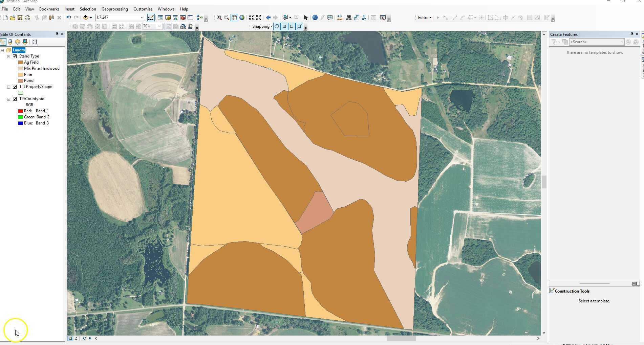Open the Bookmarks menu
Image resolution: width=644 pixels, height=345 pixels.
(49, 9)
